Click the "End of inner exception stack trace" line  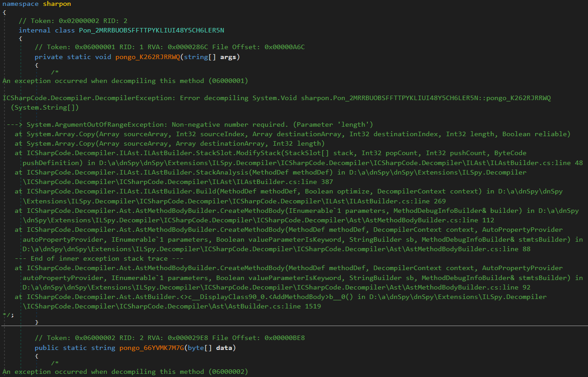tap(99, 258)
